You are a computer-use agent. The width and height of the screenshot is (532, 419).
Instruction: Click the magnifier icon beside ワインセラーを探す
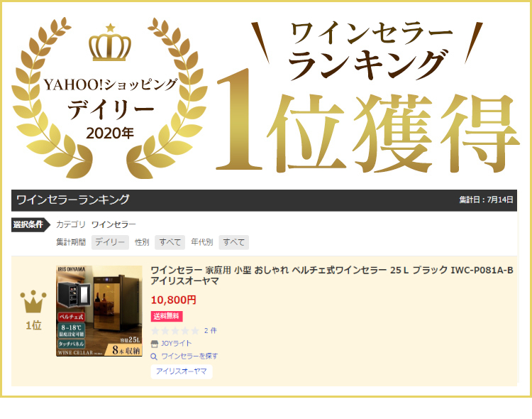coord(154,357)
